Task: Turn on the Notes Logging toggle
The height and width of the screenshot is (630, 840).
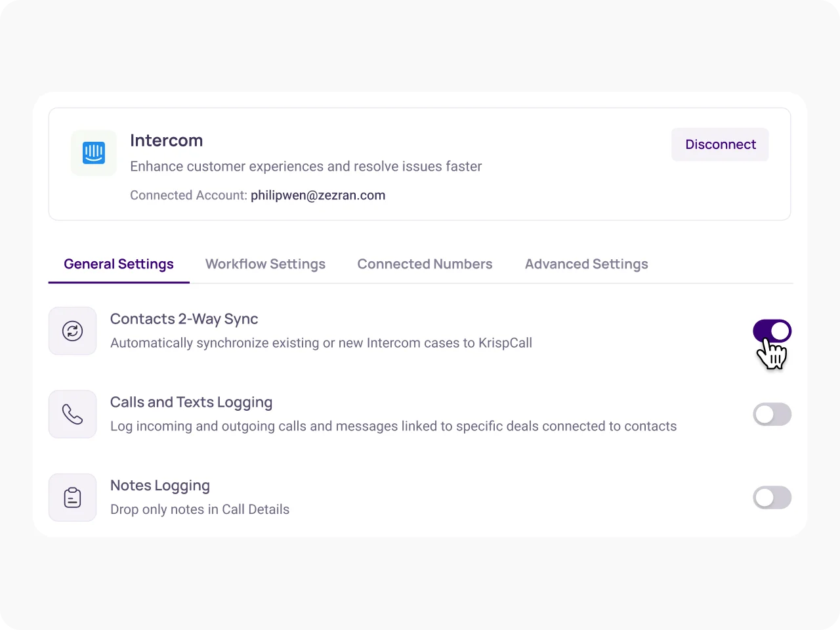Action: point(772,497)
